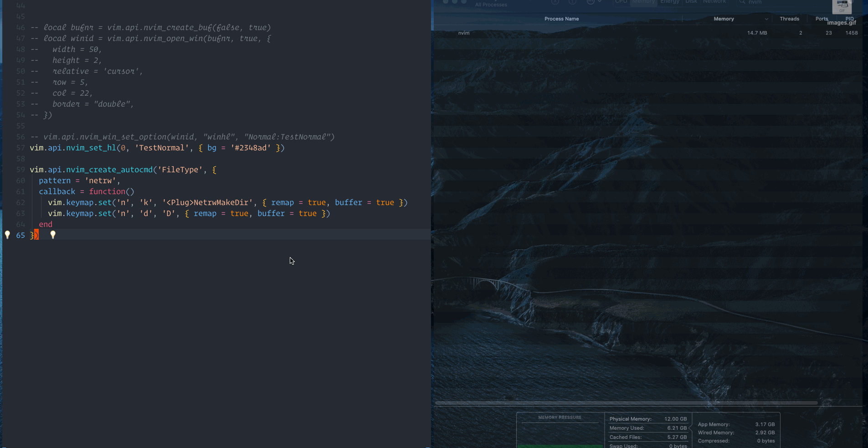Image resolution: width=868 pixels, height=448 pixels.
Task: Click commented 'border = "double"' on line 53
Action: click(x=93, y=104)
